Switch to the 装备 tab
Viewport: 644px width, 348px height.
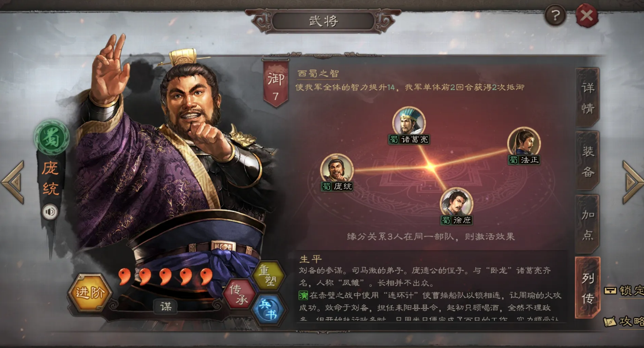[x=588, y=161]
